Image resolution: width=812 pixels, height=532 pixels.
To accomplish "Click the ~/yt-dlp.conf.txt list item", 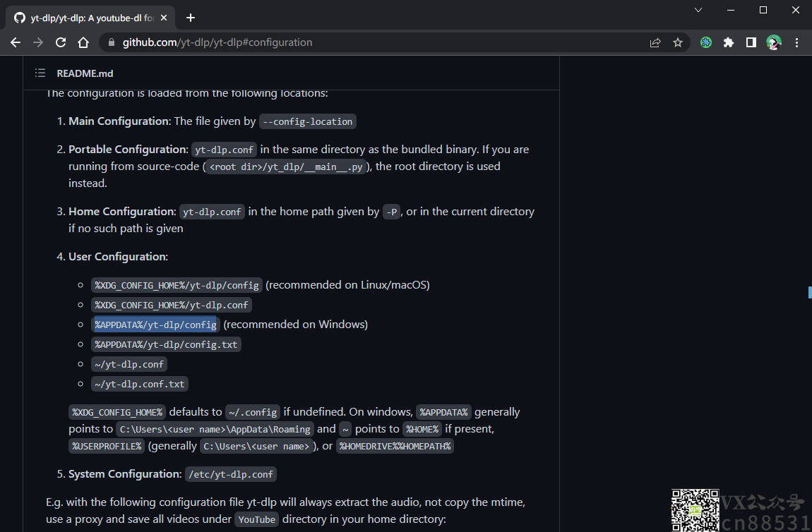I will point(139,384).
